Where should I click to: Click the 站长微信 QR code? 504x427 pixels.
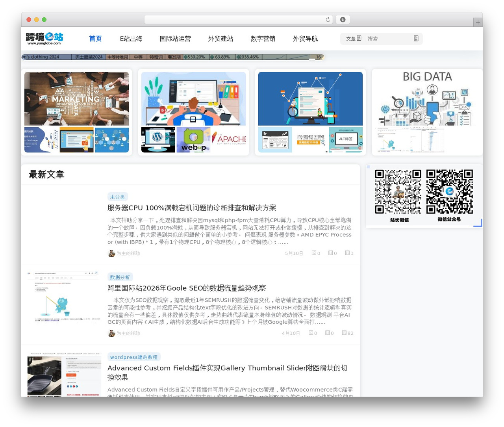[x=398, y=192]
